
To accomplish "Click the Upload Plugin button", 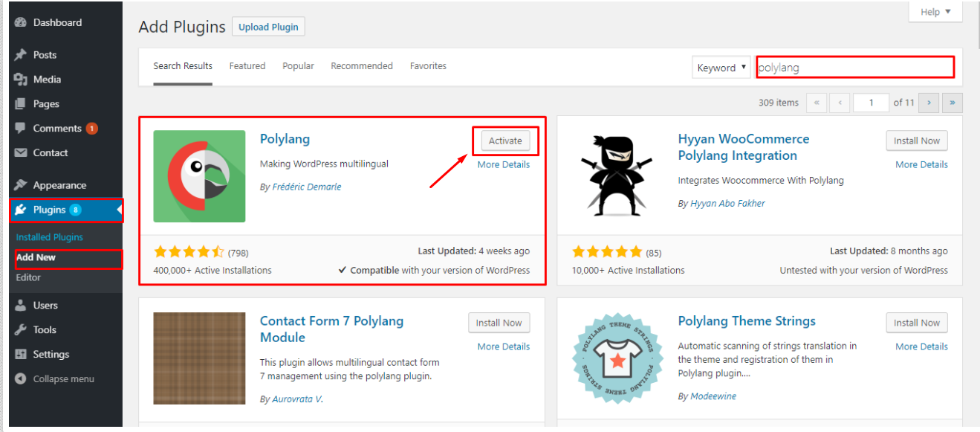I will pos(268,27).
